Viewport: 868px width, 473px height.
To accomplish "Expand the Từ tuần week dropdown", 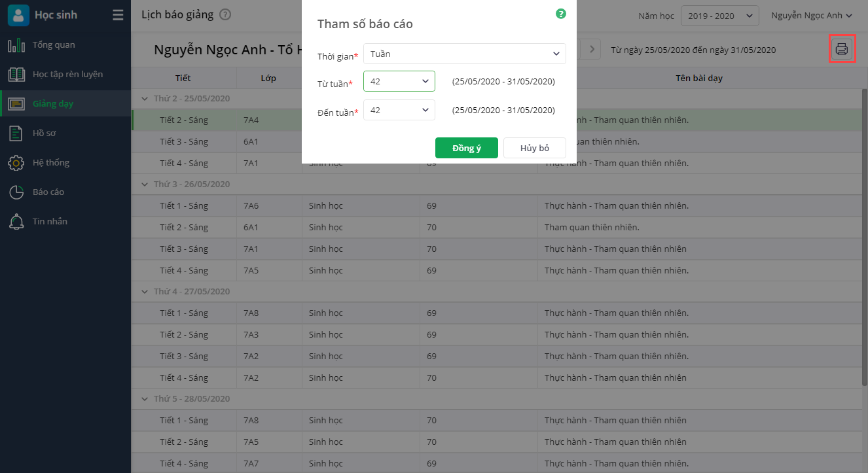I will 399,81.
